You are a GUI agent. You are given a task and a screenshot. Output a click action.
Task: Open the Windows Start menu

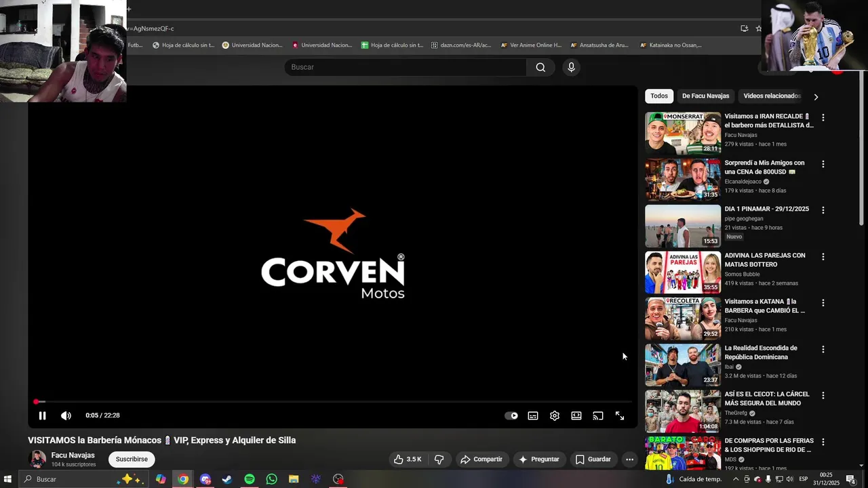click(x=8, y=479)
